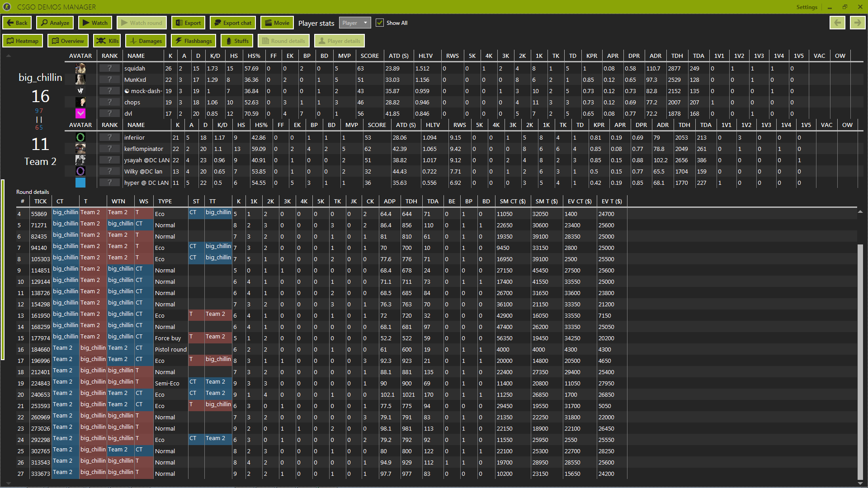The image size is (868, 488).
Task: Open the Damages view
Action: 146,41
